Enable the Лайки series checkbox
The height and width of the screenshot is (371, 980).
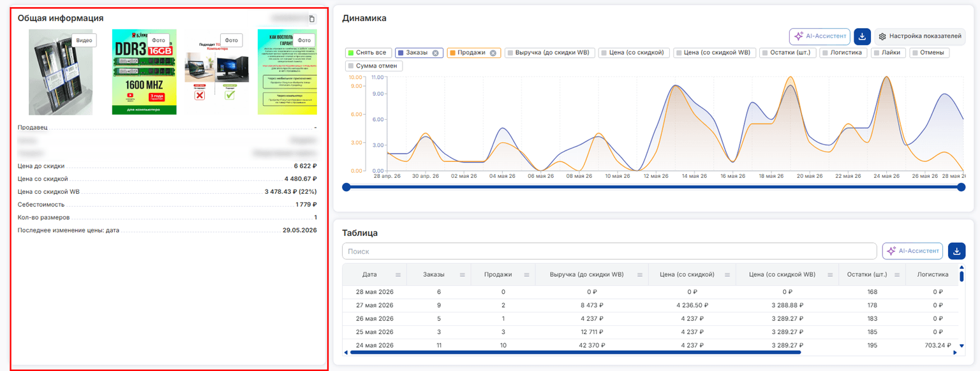(877, 53)
